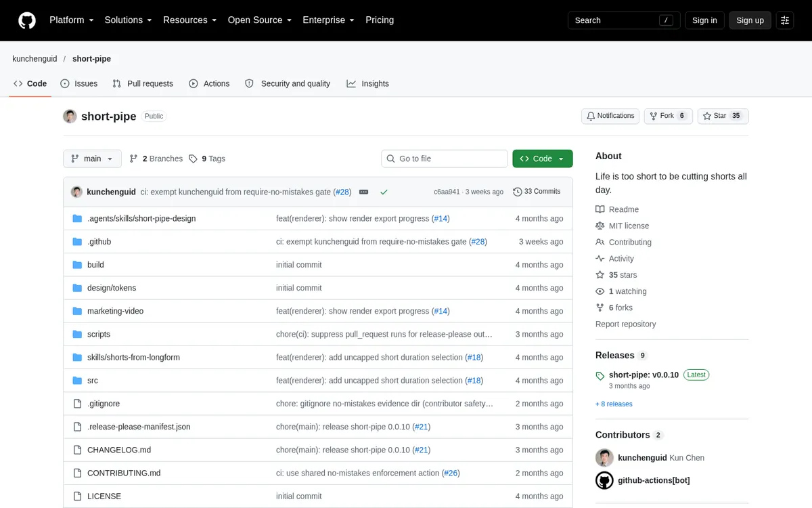Viewport: 812px width, 508px height.
Task: Open the src folder
Action: tap(93, 381)
